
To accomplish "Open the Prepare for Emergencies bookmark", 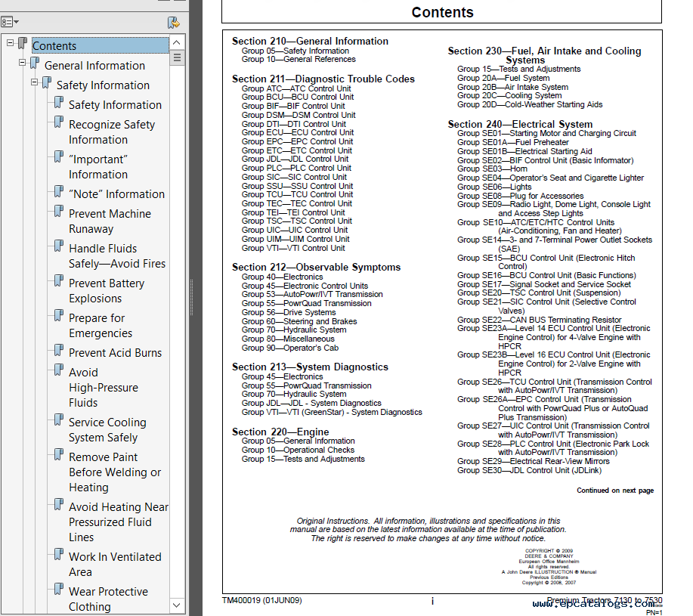I will (101, 326).
